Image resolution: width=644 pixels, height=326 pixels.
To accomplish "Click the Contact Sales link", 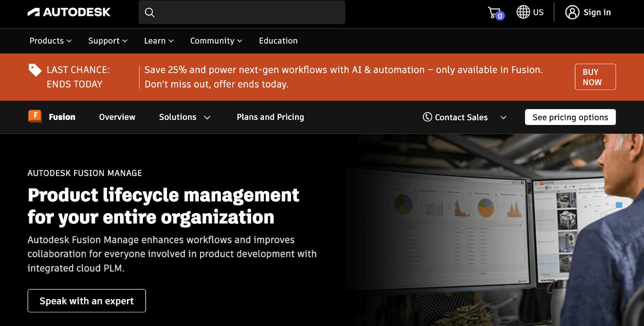I will pyautogui.click(x=461, y=117).
